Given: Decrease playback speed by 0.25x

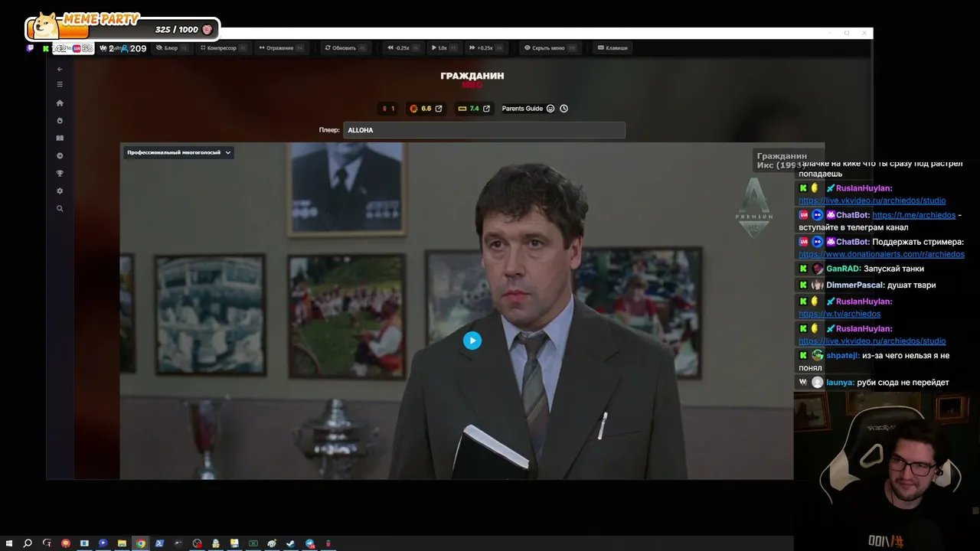Looking at the screenshot, I should (403, 48).
